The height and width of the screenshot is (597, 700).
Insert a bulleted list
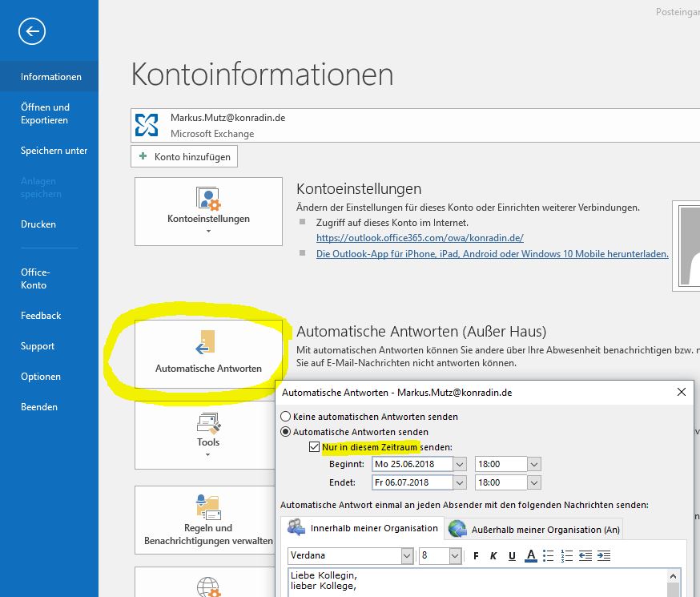point(549,555)
